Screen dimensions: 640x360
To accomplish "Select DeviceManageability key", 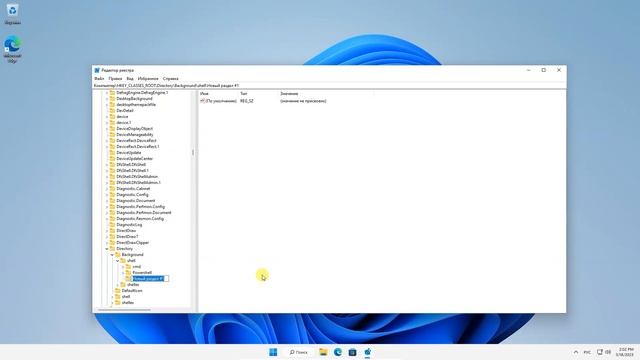I will pos(135,135).
